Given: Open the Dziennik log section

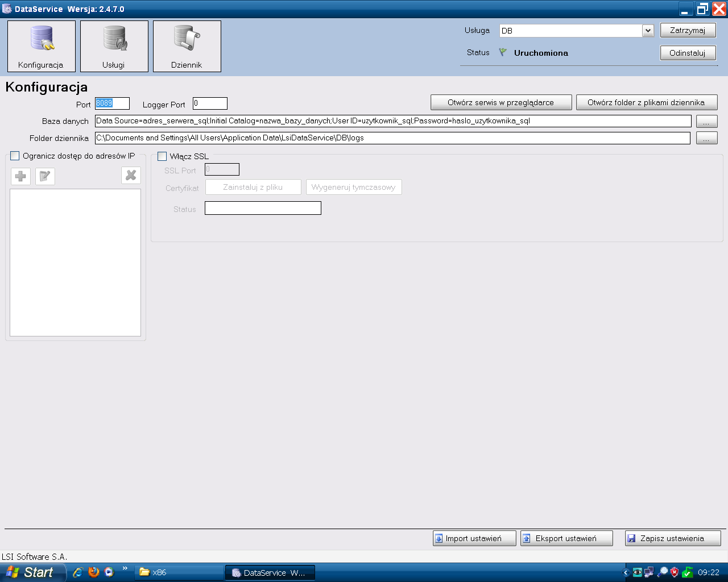Looking at the screenshot, I should click(187, 47).
